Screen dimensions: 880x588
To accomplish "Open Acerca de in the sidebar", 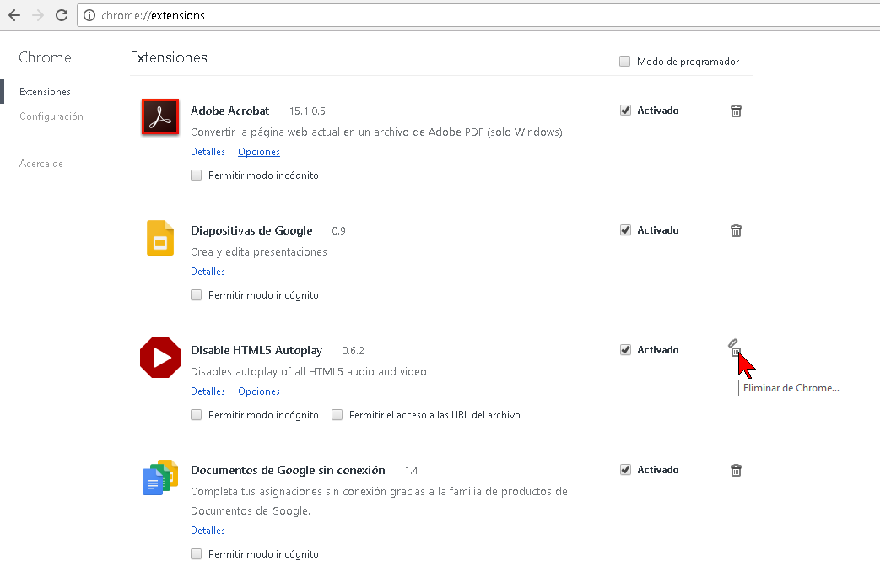I will coord(41,164).
